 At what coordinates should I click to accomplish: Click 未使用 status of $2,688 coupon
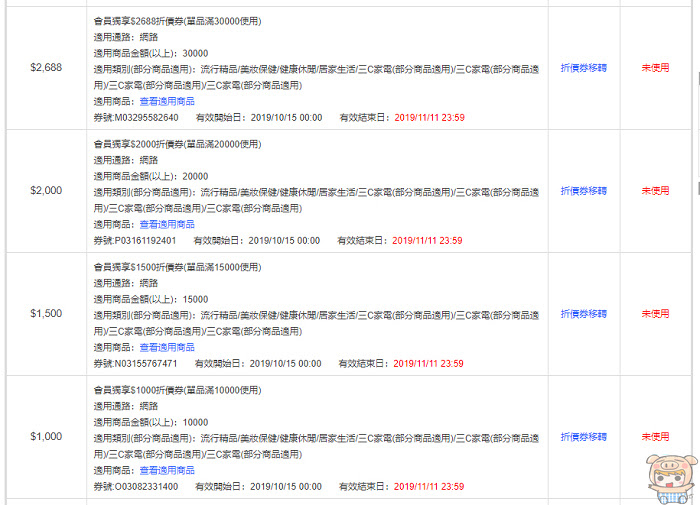point(655,68)
